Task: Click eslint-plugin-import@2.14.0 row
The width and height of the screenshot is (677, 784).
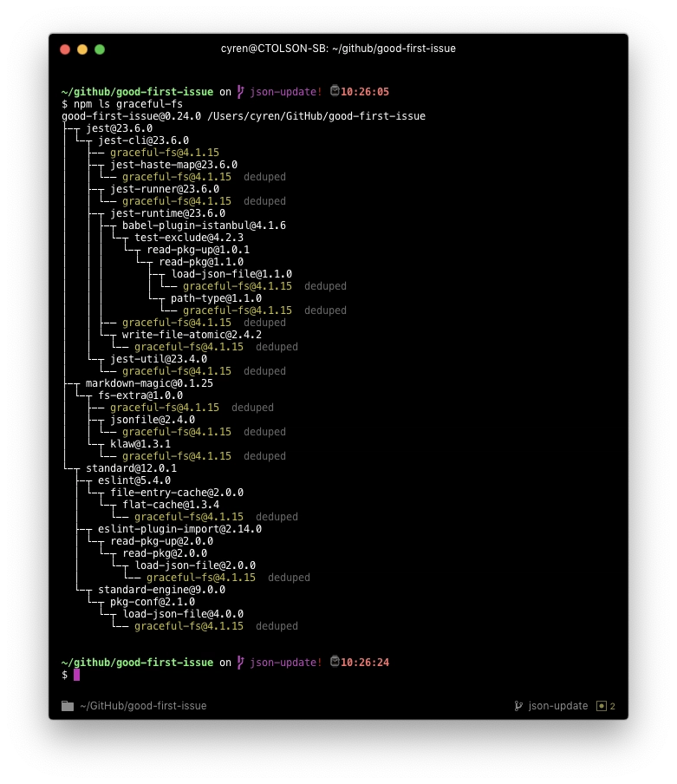Action: pos(179,529)
